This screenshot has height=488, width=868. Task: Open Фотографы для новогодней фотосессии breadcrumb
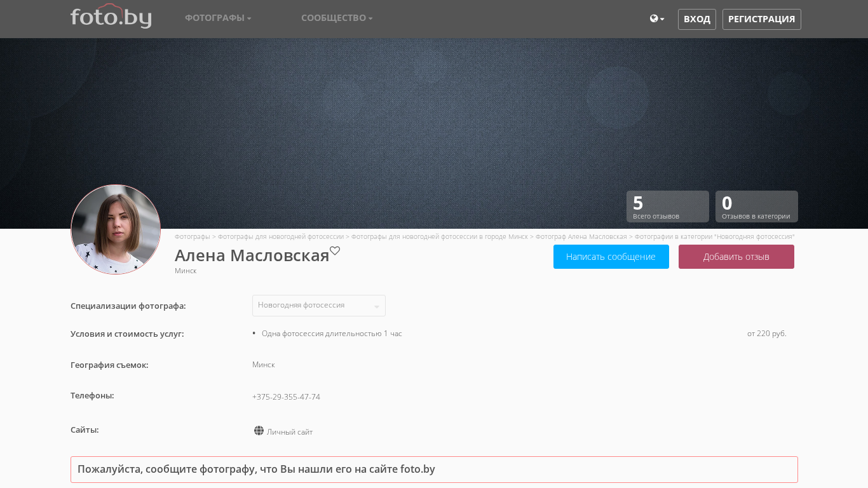click(281, 236)
